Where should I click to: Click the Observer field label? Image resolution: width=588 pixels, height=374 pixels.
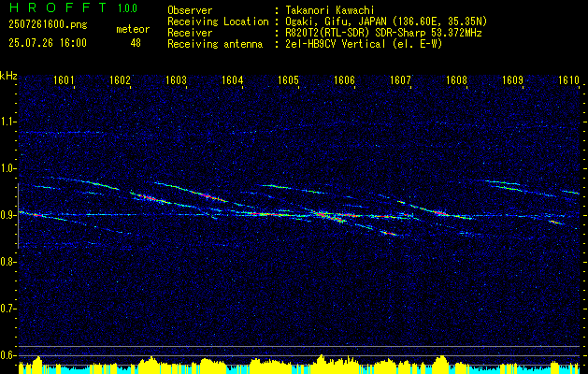(190, 10)
